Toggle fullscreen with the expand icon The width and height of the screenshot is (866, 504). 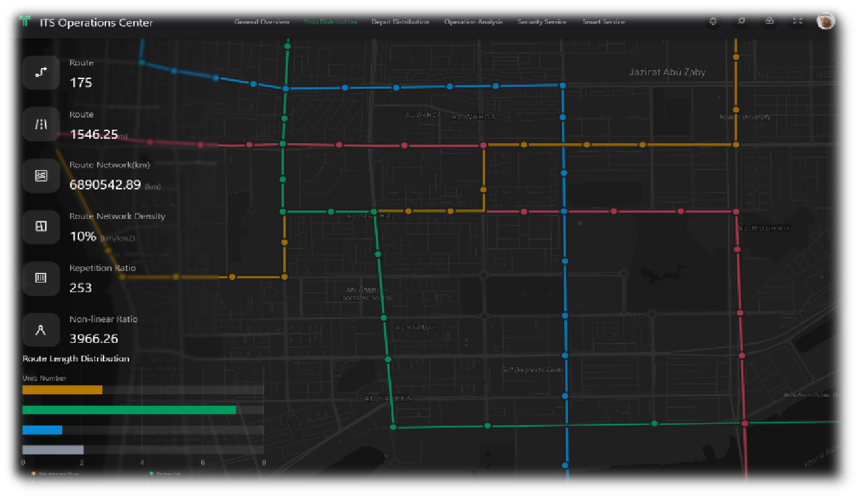point(797,21)
